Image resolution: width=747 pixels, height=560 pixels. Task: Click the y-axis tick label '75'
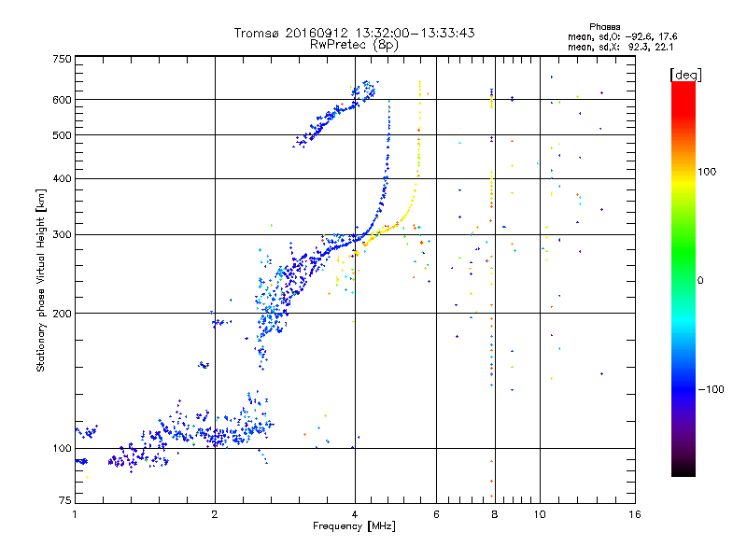(x=65, y=500)
